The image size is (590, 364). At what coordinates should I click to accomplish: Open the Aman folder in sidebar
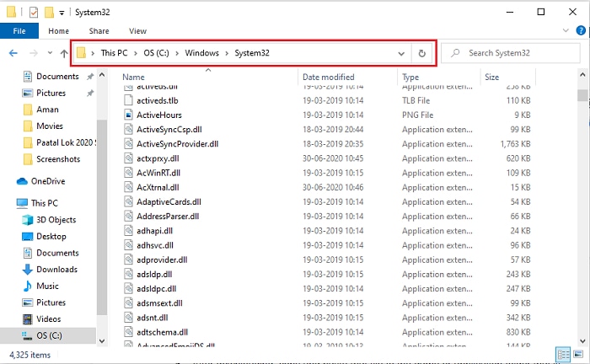coord(47,110)
